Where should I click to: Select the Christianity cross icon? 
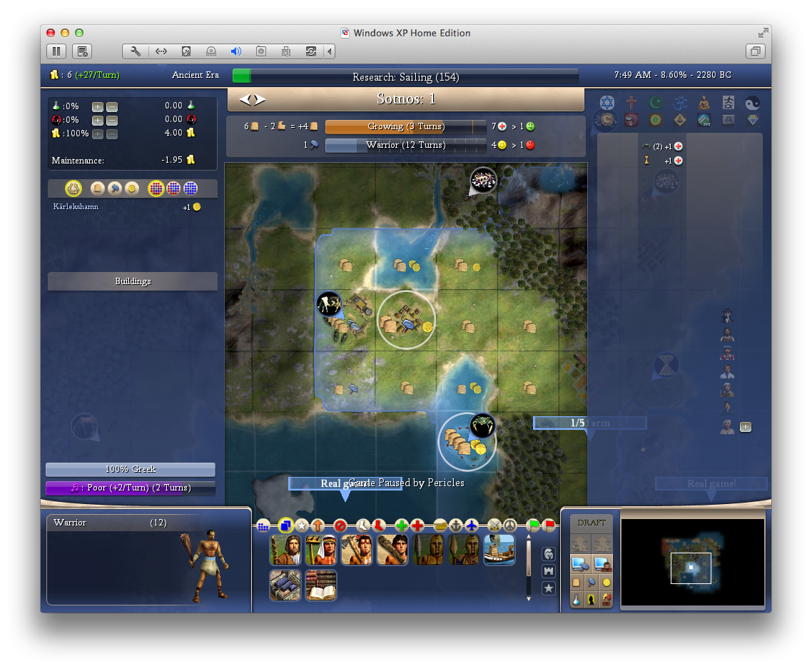click(631, 103)
